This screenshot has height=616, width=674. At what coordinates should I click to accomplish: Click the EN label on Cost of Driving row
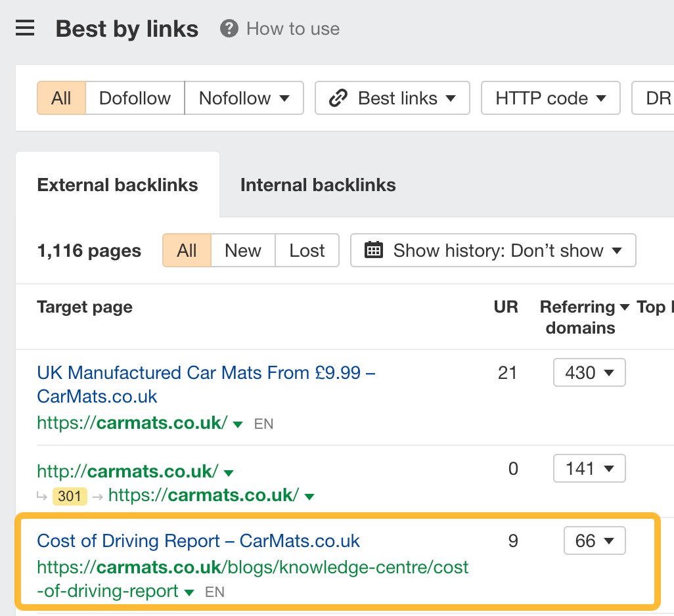point(214,592)
